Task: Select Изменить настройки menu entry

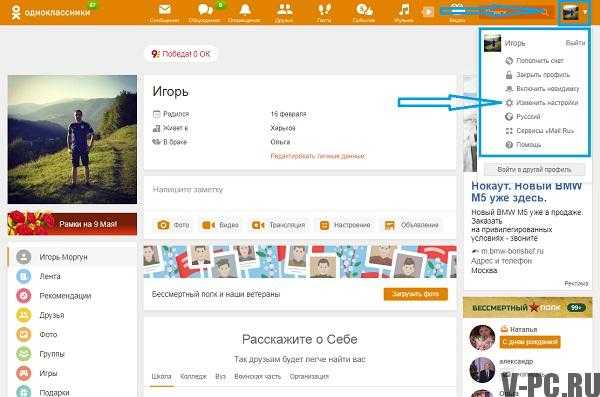Action: tap(546, 103)
